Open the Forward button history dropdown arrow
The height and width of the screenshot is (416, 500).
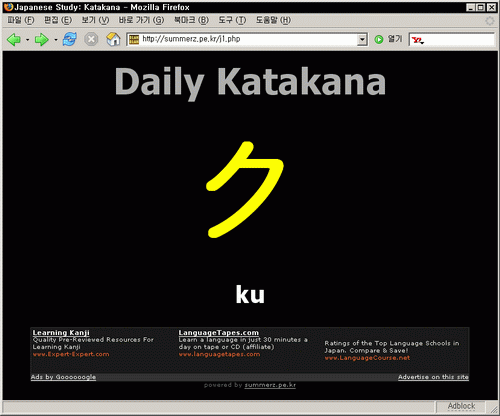56,40
